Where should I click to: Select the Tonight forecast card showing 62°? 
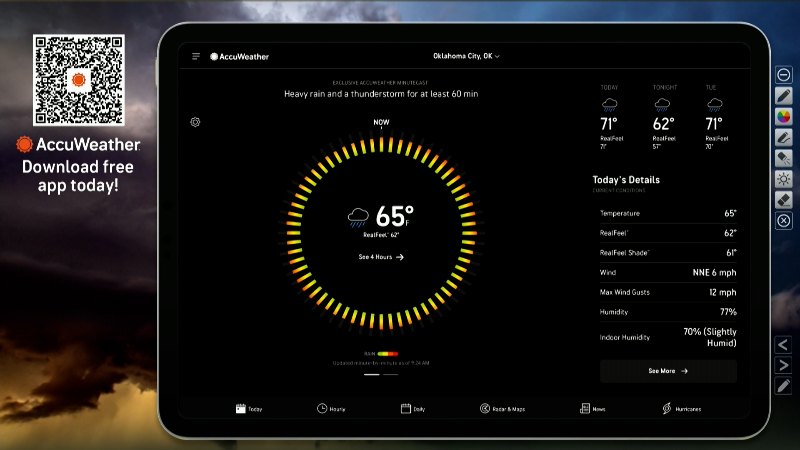[x=664, y=117]
